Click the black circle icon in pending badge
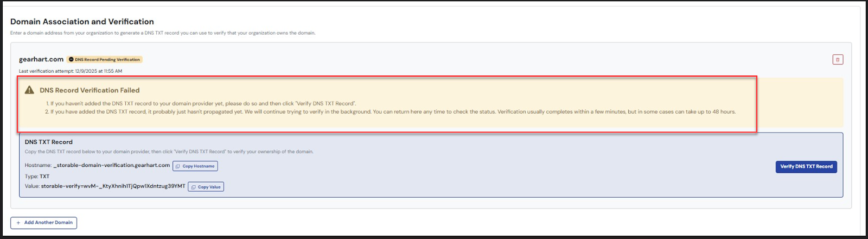 point(71,60)
